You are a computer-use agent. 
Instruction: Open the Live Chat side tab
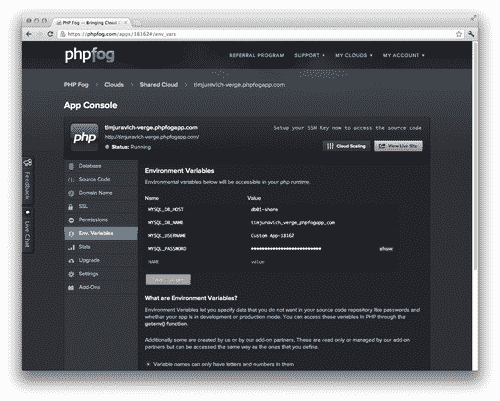[x=28, y=230]
